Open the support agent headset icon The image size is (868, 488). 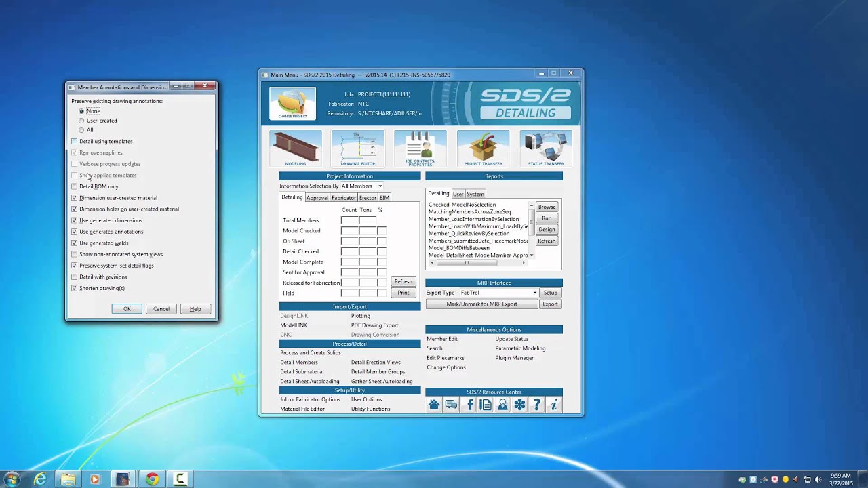pyautogui.click(x=502, y=405)
